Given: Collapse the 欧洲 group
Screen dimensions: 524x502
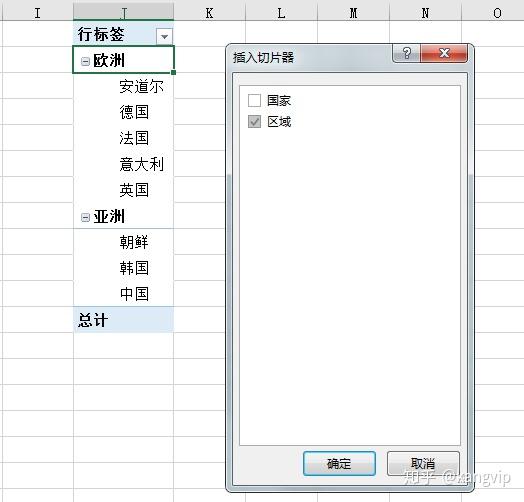Looking at the screenshot, I should [86, 61].
